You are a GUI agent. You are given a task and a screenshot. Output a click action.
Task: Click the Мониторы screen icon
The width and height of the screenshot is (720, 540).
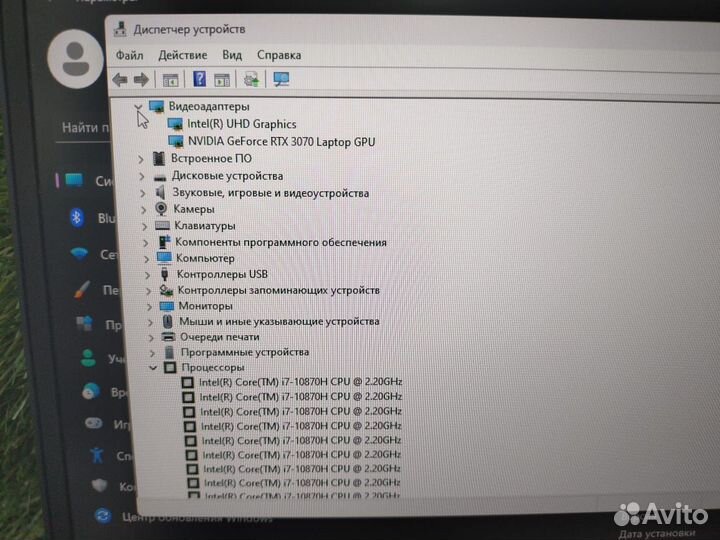pyautogui.click(x=167, y=306)
